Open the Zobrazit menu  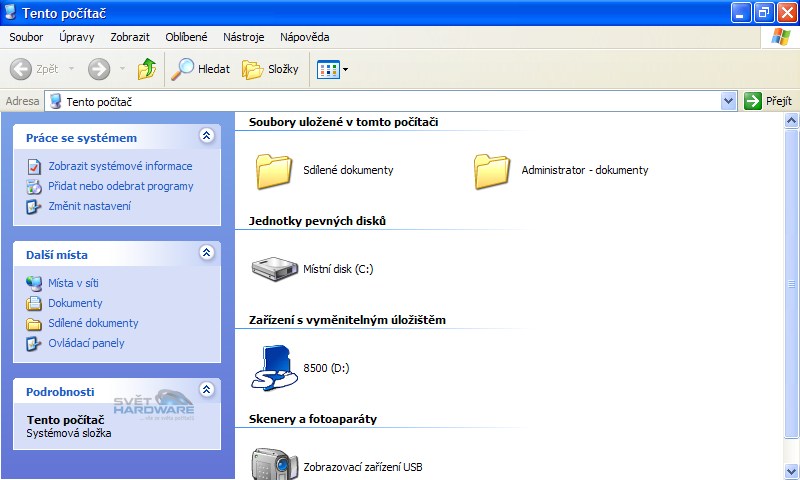130,37
